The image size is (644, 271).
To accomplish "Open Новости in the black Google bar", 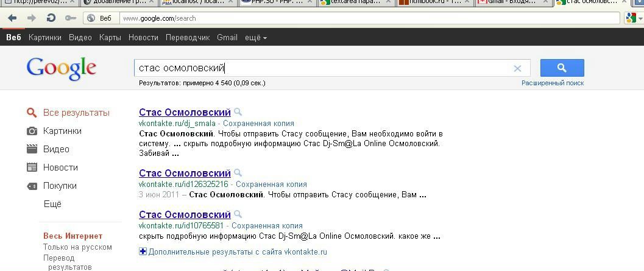I will click(x=143, y=37).
